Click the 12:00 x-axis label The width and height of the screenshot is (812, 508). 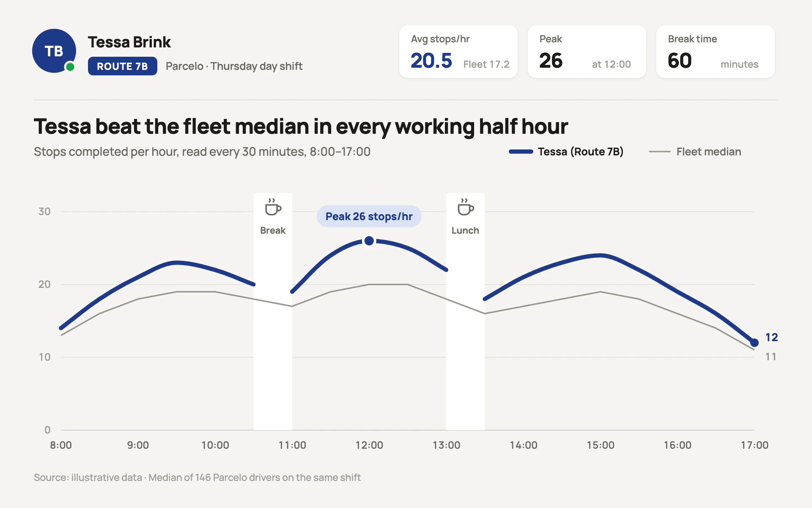tap(369, 445)
